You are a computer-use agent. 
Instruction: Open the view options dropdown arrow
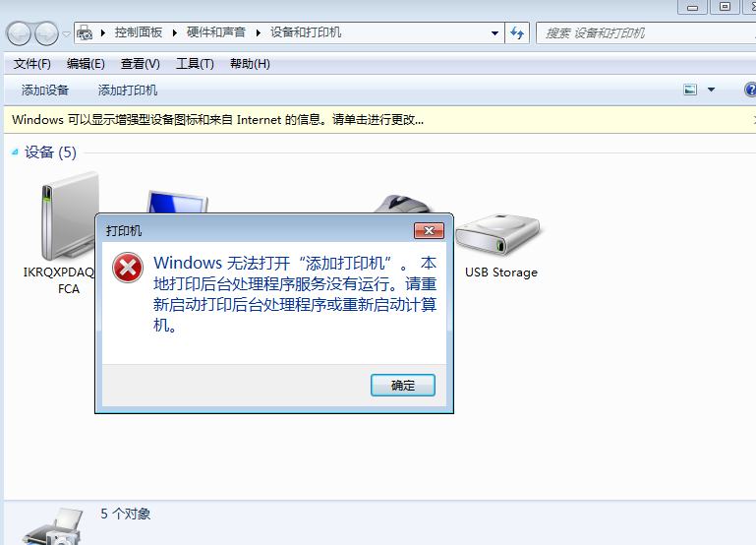tap(711, 90)
